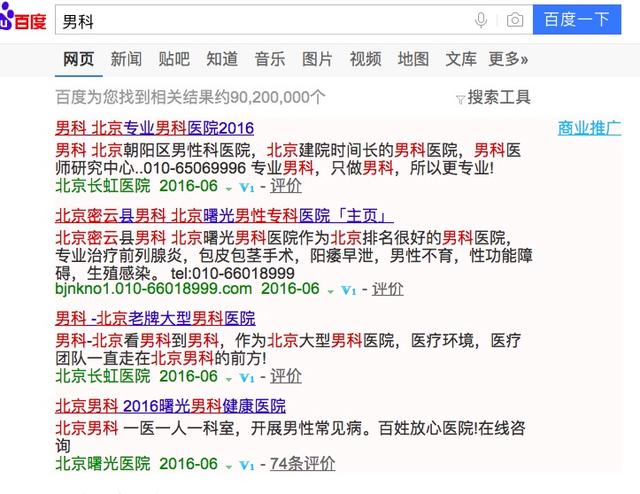
Task: Click the result count text 百度为您找到相关结果约90,200,000个
Action: (x=191, y=97)
